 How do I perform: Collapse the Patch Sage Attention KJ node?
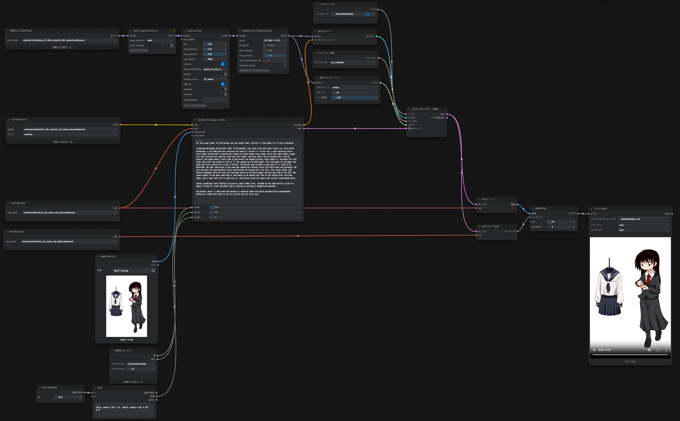pyautogui.click(x=130, y=30)
